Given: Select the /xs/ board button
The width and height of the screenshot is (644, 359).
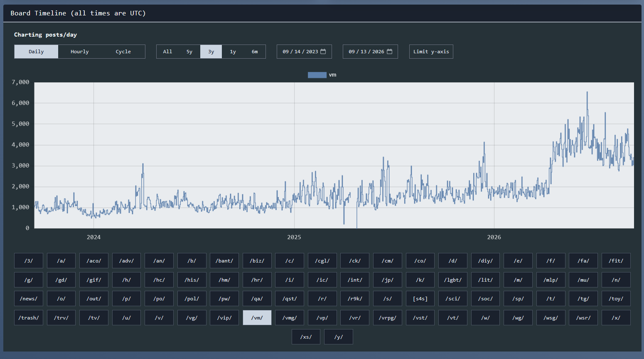Looking at the screenshot, I should click(x=306, y=337).
